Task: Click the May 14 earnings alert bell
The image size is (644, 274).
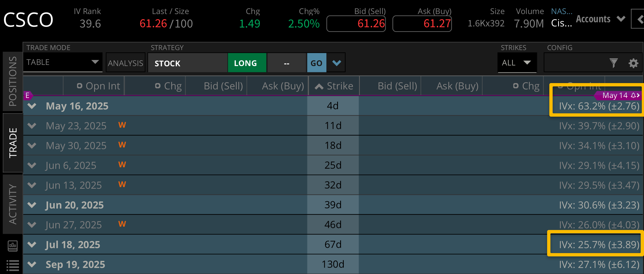Action: click(x=633, y=95)
